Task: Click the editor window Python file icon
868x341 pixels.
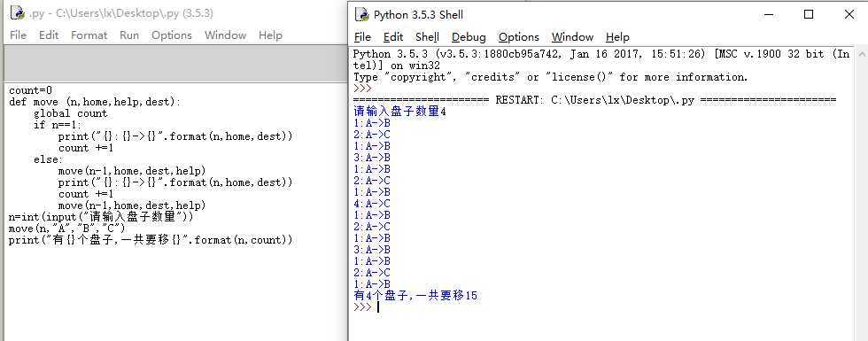Action: pyautogui.click(x=17, y=12)
